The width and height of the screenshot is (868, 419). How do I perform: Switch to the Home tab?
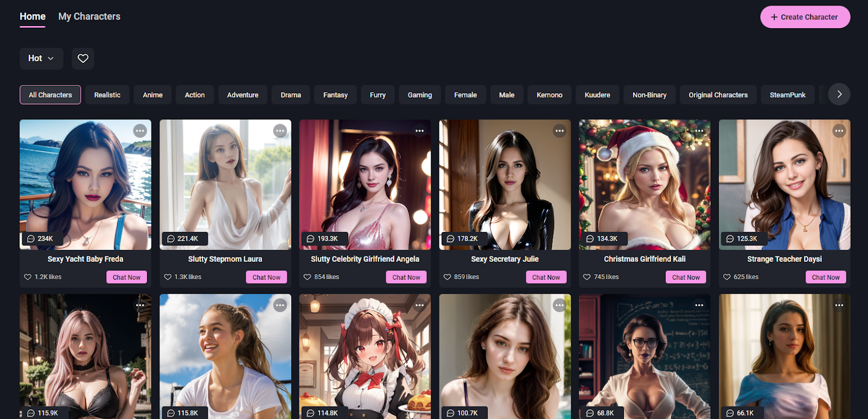[x=33, y=17]
